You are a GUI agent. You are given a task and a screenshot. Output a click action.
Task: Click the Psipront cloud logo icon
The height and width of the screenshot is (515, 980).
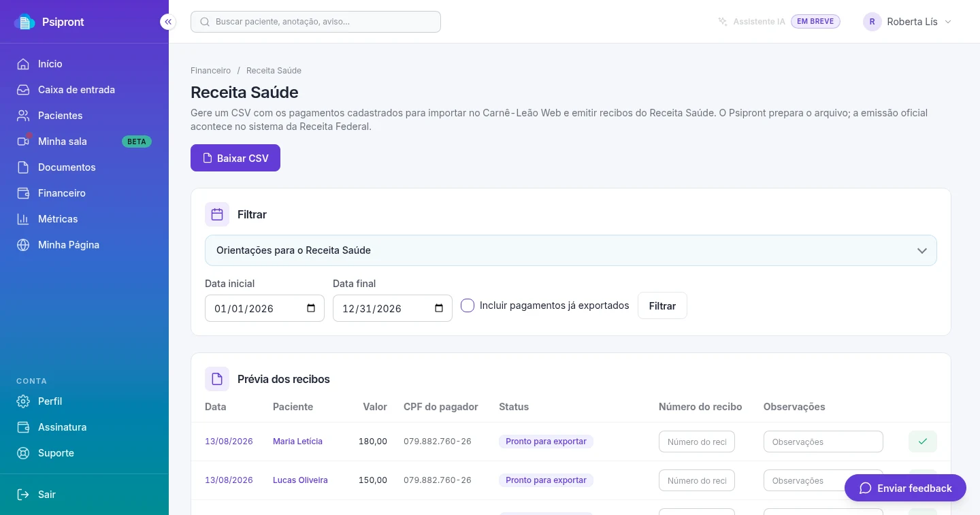click(x=24, y=22)
